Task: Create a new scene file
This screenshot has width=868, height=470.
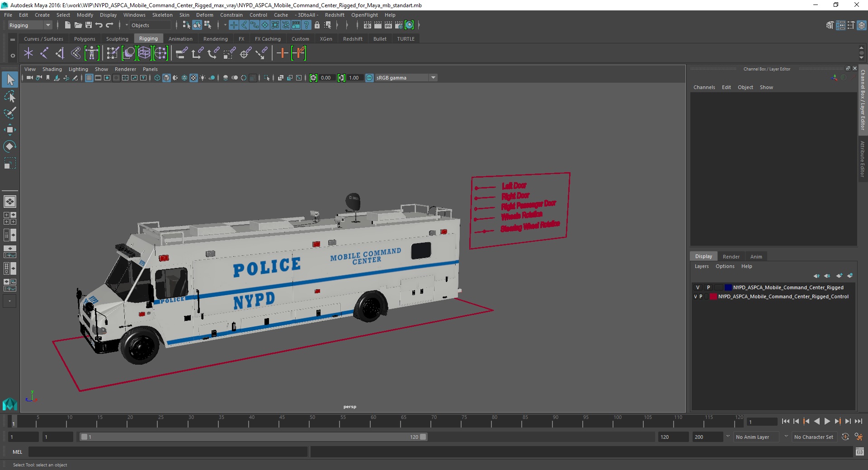Action: [x=67, y=25]
